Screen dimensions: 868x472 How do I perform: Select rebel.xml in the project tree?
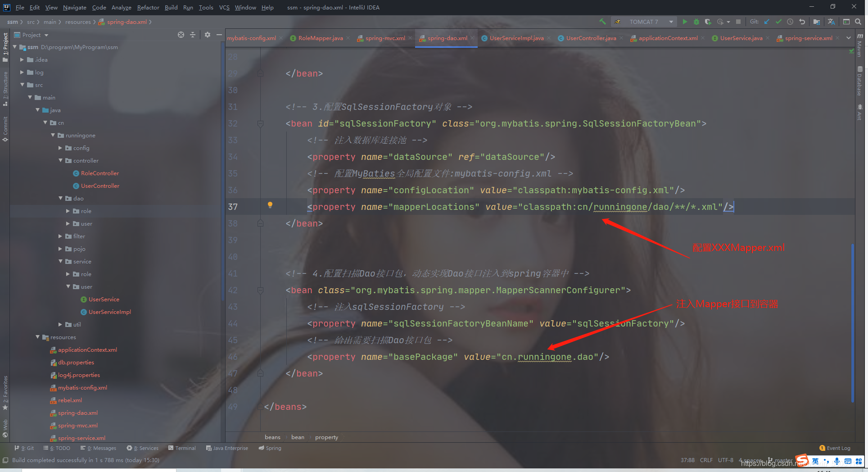click(x=70, y=400)
